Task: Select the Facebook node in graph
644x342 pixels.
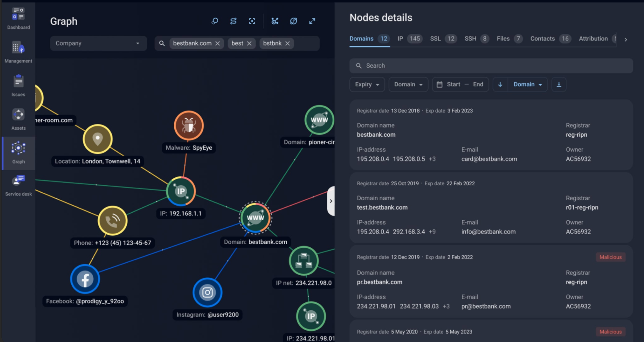Action: (85, 279)
